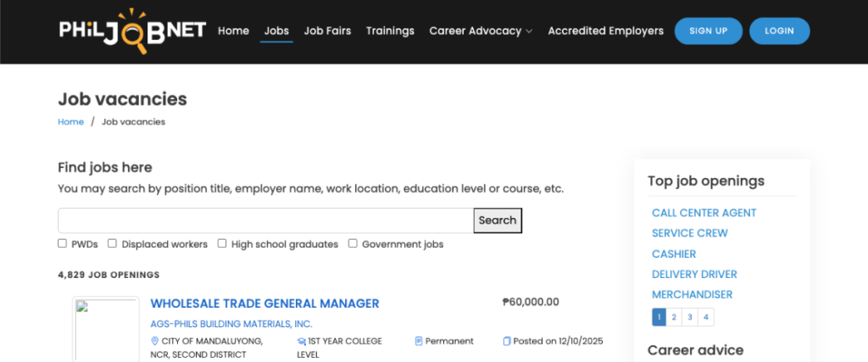The image size is (868, 362).
Task: Open Wholesale Trade General Manager listing
Action: click(x=264, y=304)
